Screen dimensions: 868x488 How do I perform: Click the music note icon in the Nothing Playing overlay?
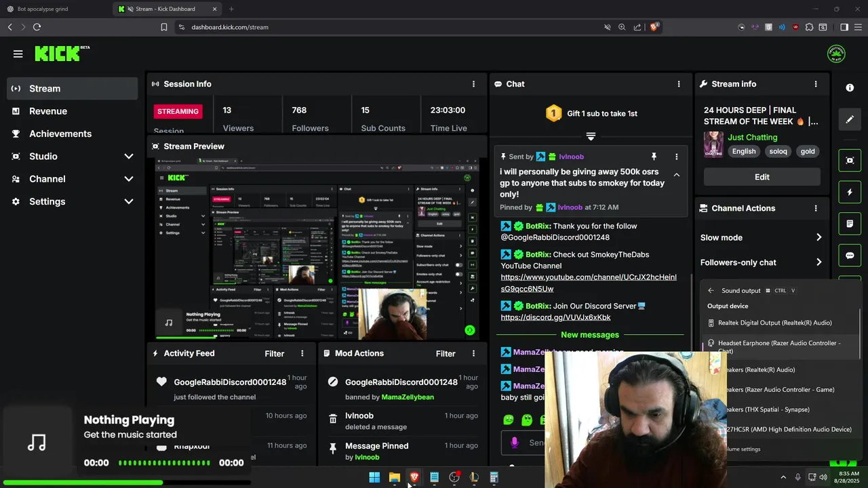[x=37, y=443]
